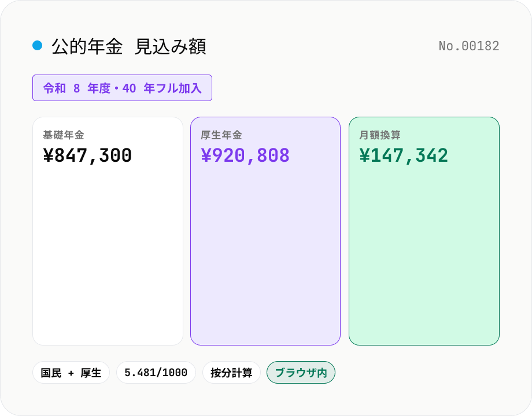The height and width of the screenshot is (416, 532).
Task: Click the ¥920,808 amount
Action: tap(245, 155)
